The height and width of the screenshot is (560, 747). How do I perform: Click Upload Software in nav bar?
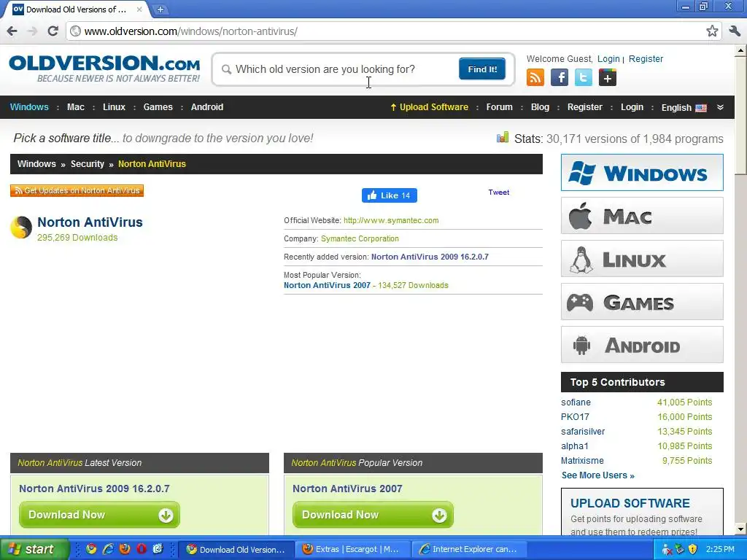(x=429, y=107)
